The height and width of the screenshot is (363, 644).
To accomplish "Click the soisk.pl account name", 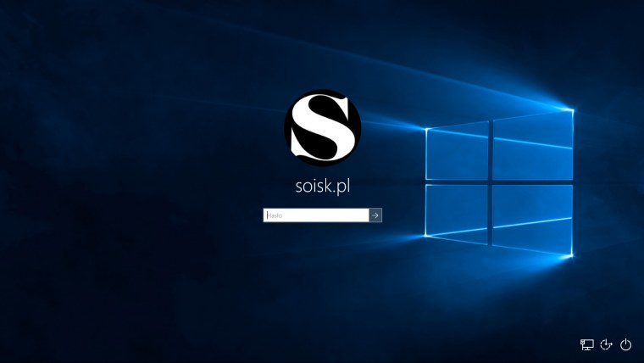I will pos(322,188).
